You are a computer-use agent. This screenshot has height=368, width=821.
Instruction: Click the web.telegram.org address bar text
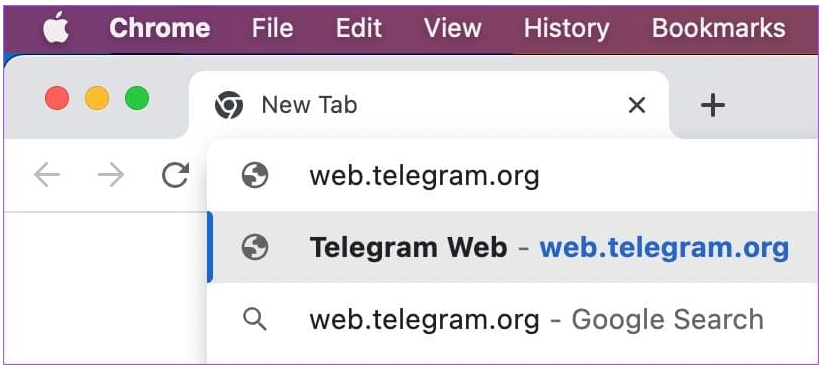coord(424,176)
